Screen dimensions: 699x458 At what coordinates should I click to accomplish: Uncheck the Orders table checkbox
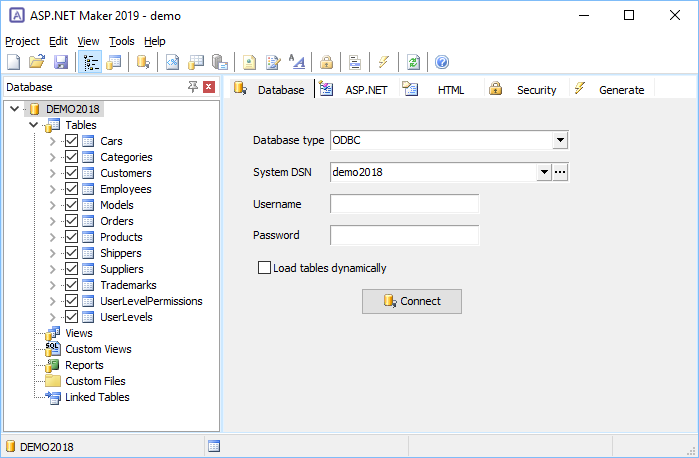(71, 221)
